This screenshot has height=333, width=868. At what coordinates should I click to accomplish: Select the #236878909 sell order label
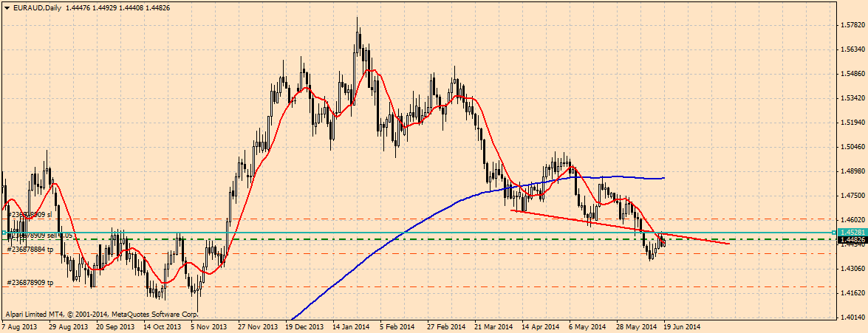click(40, 236)
